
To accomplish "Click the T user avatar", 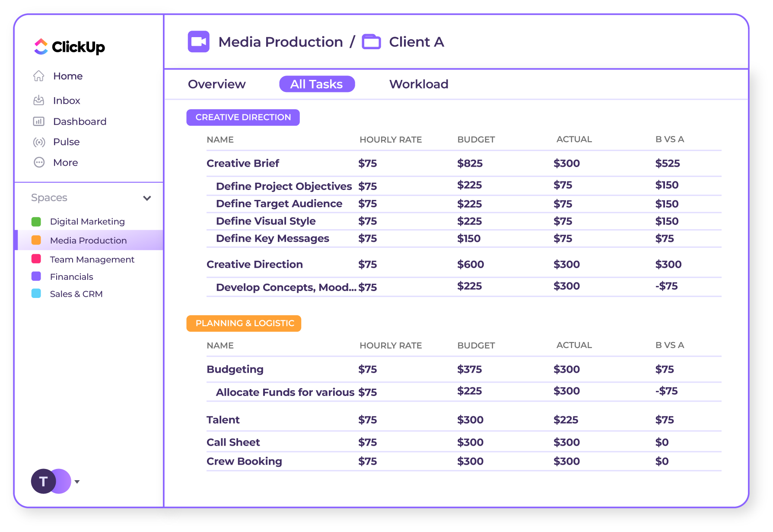I will coord(43,481).
